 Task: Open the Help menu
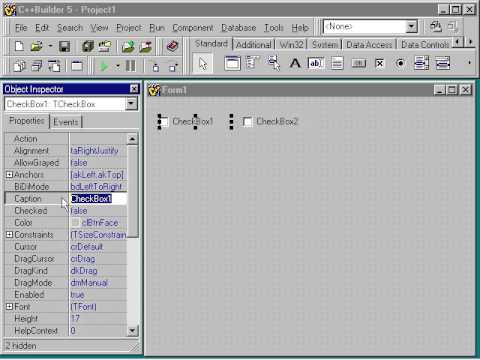pos(300,28)
